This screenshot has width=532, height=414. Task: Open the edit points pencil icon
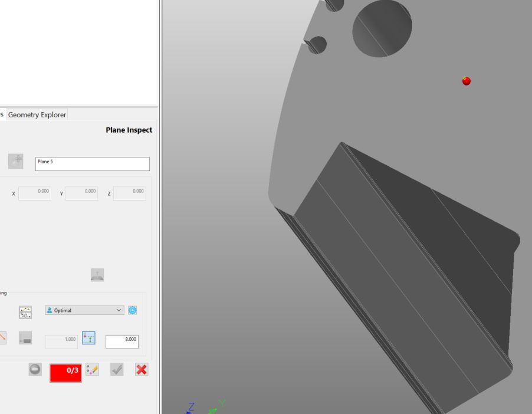(92, 370)
